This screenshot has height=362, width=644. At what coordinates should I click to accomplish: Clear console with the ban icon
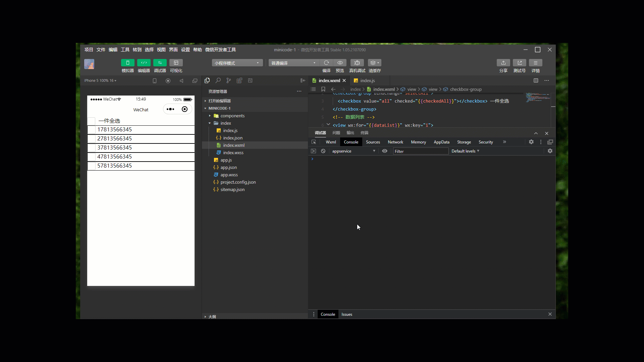tap(323, 151)
